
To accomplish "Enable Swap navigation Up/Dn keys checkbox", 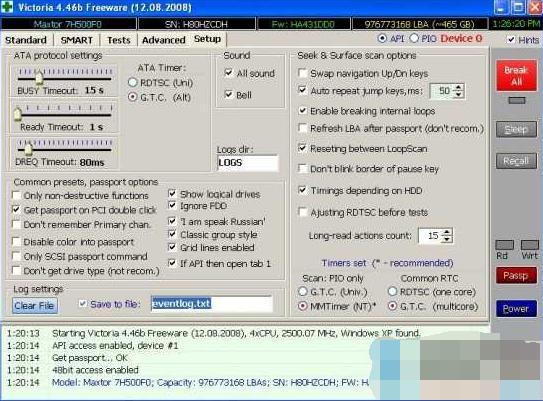I will pyautogui.click(x=302, y=73).
